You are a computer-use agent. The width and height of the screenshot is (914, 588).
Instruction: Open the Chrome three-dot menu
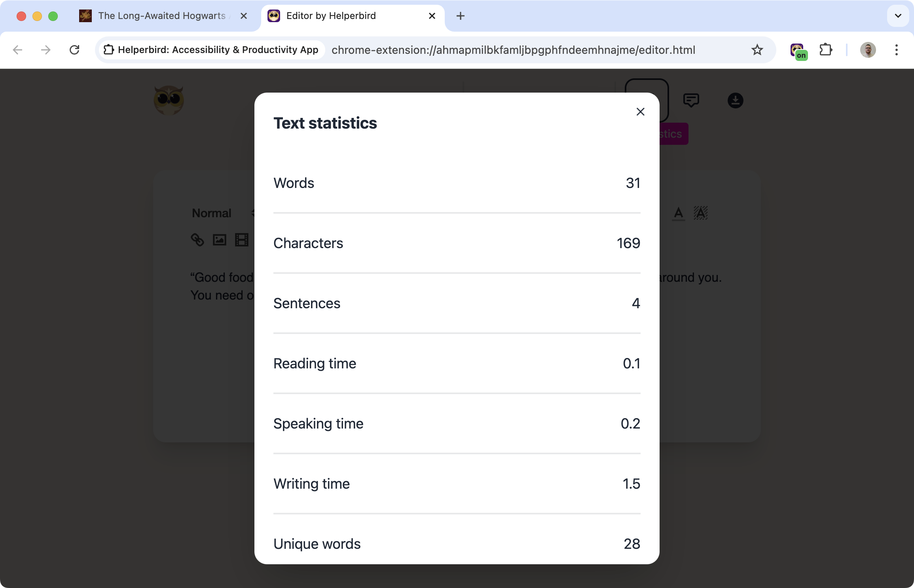896,50
